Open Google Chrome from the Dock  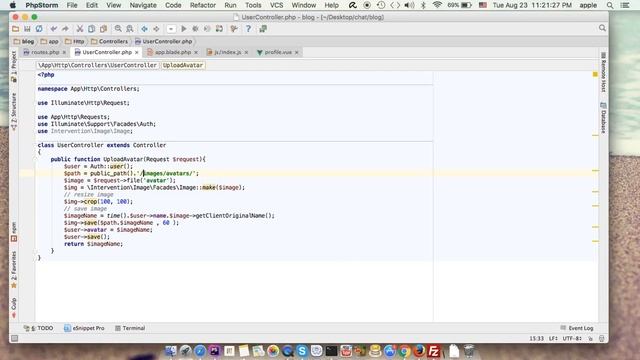coord(404,351)
